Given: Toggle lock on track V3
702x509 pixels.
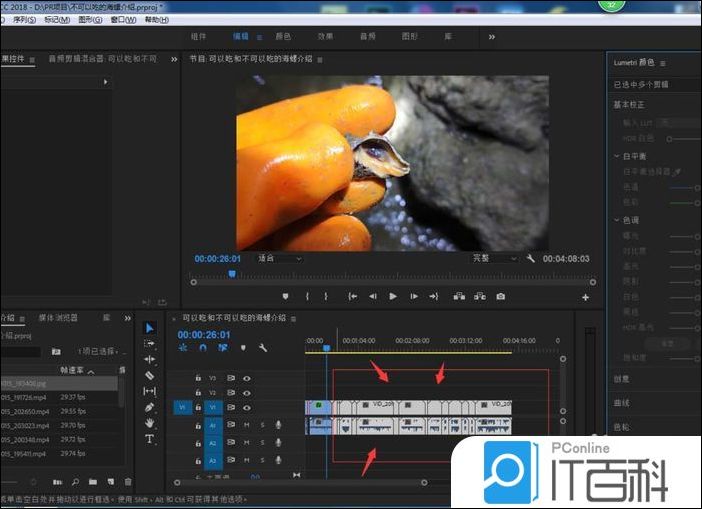Looking at the screenshot, I should 198,379.
